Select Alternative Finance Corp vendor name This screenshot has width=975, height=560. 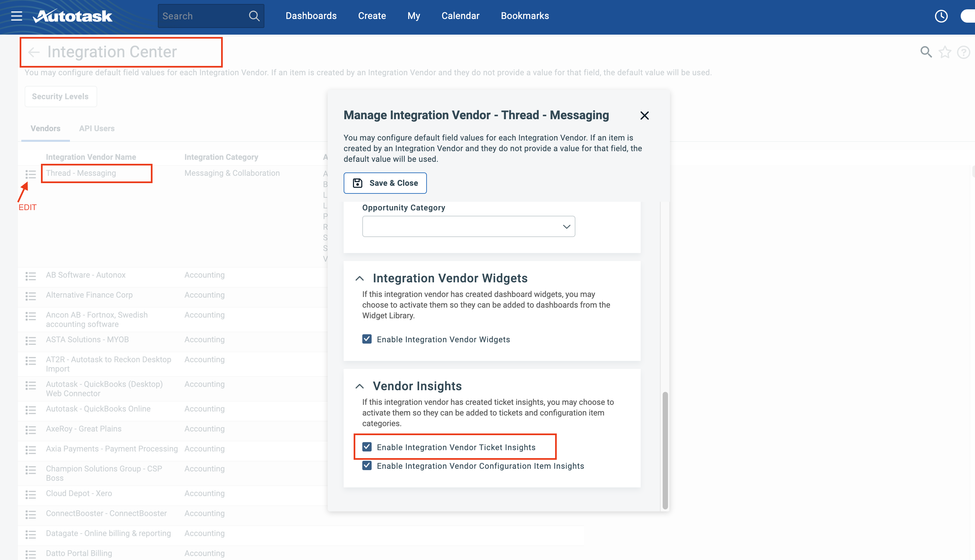coord(89,295)
